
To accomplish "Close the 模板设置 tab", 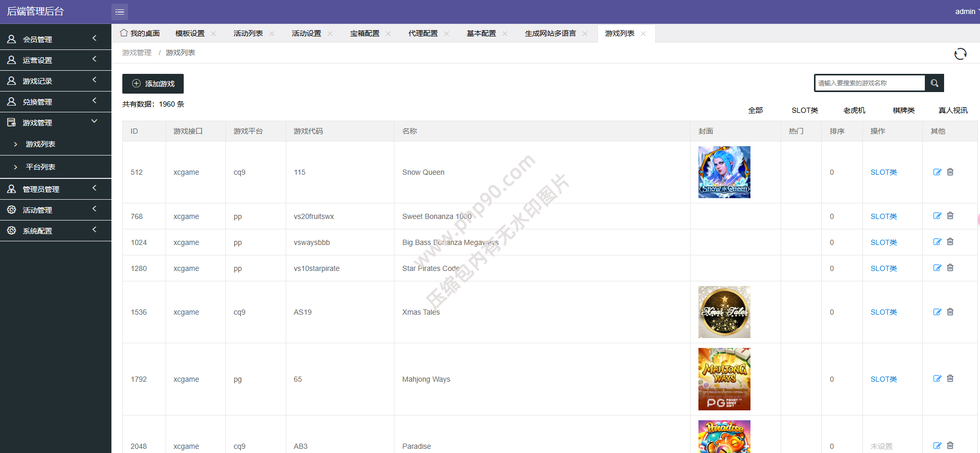I will pyautogui.click(x=213, y=34).
